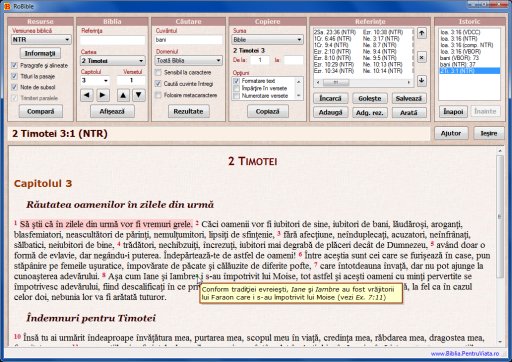Select history entry bani (VBOR): 73

[459, 58]
